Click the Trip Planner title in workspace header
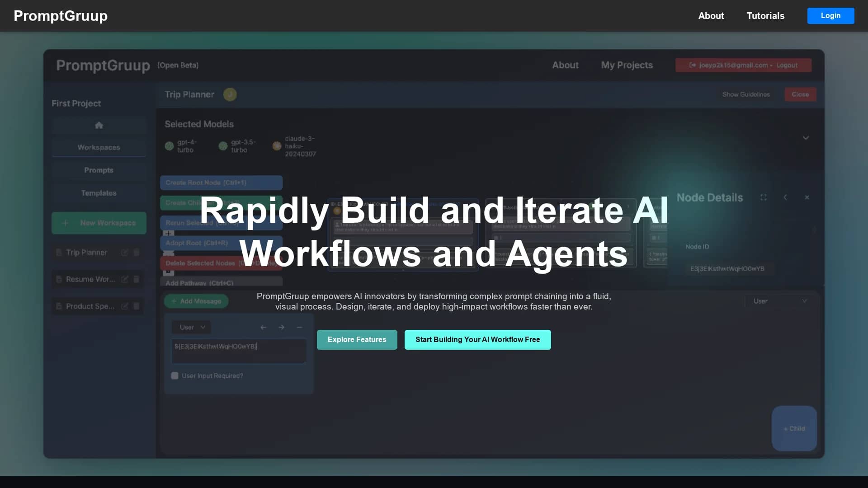Image resolution: width=868 pixels, height=488 pixels. (x=189, y=94)
